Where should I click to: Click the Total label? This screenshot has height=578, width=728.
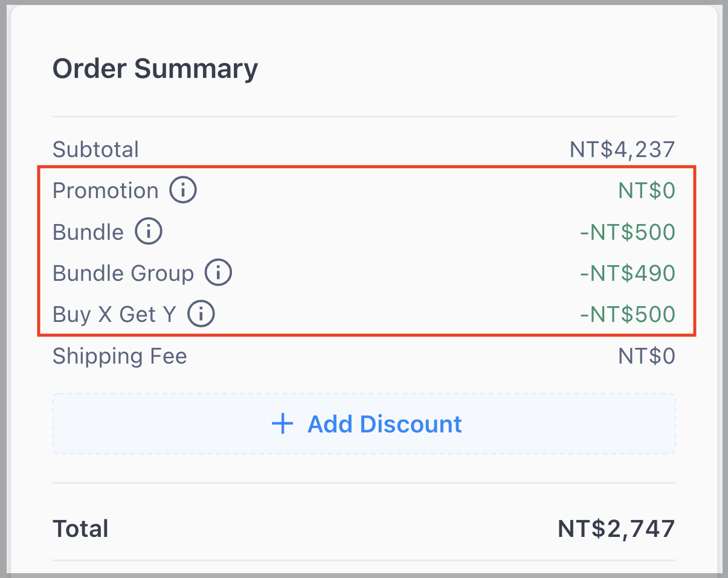(x=80, y=529)
